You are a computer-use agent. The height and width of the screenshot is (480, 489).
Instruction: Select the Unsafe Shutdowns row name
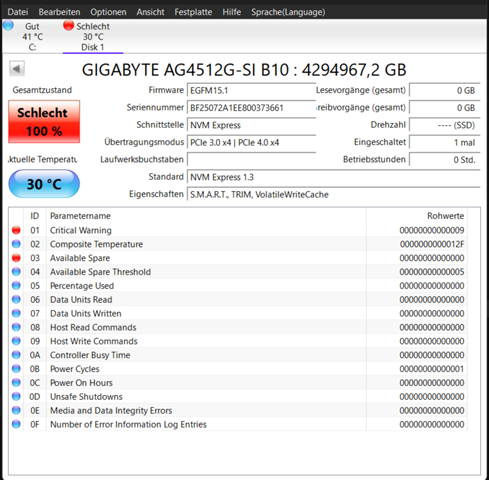86,397
